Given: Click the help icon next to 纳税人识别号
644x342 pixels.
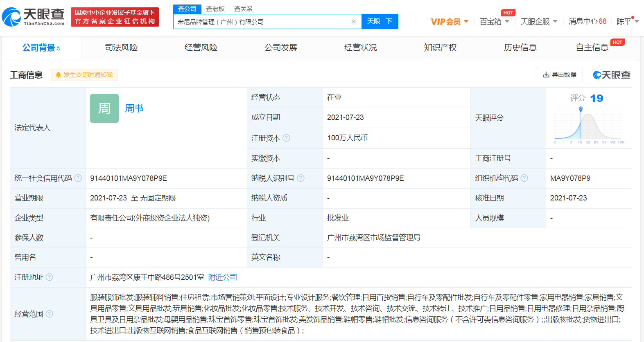Looking at the screenshot, I should 301,178.
